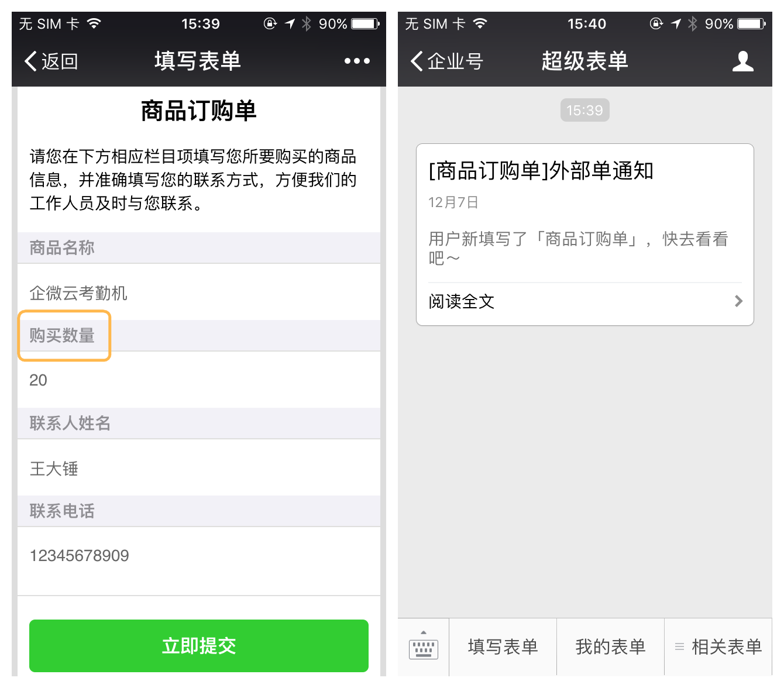Image resolution: width=784 pixels, height=688 pixels.
Task: Switch to keyboard input icon
Action: 424,646
